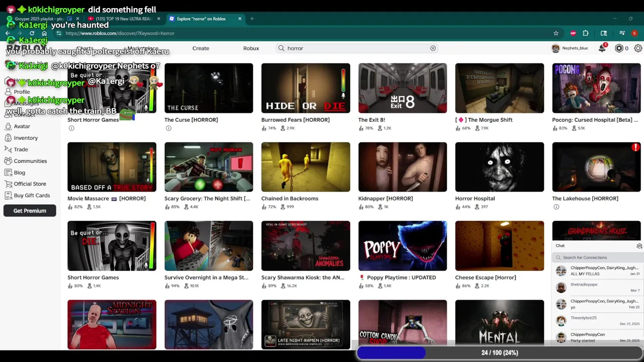The image size is (644, 362).
Task: Close the YouTube TOP 19 tab
Action: click(158, 19)
